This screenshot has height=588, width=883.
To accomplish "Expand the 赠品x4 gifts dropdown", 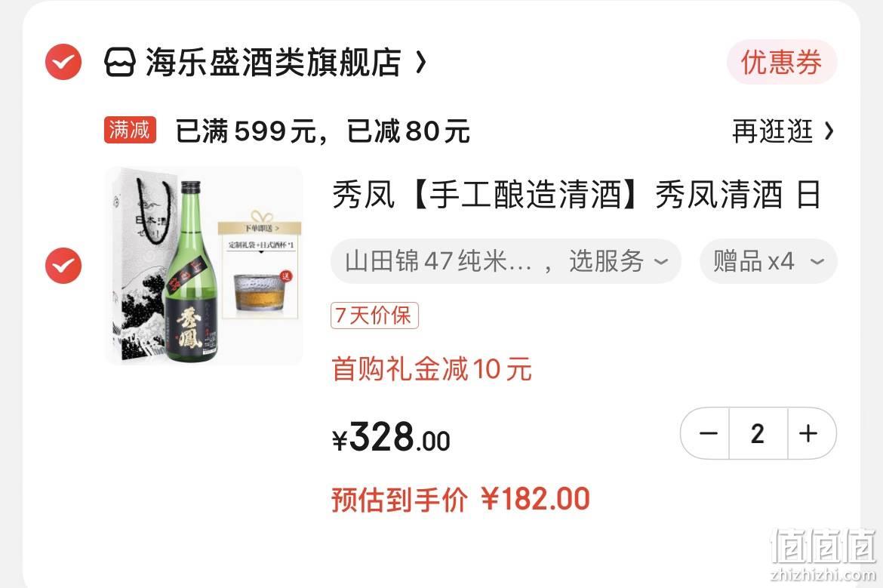I will click(x=768, y=261).
